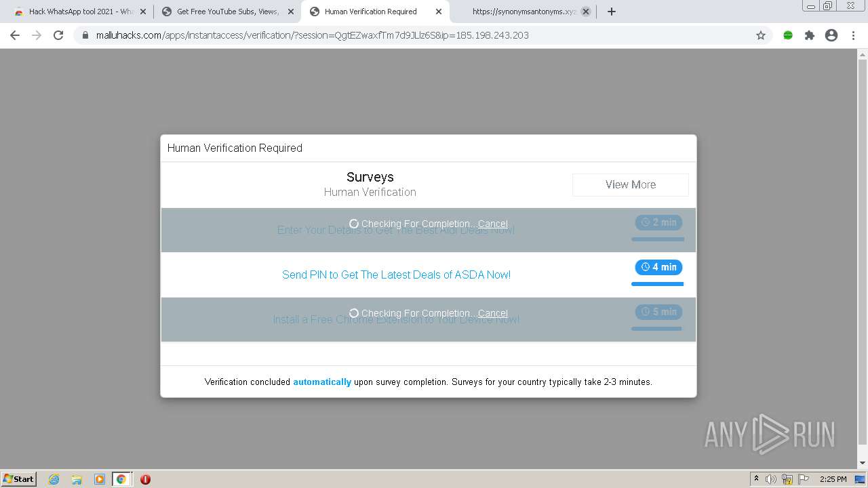
Task: Open File Explorer from the taskbar
Action: pos(77,479)
